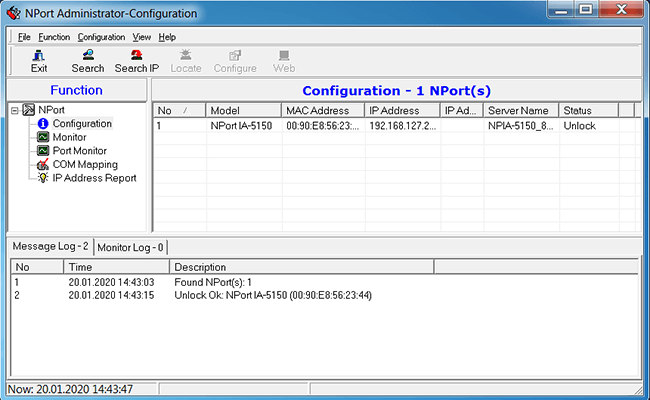Click the truncated IP Ad... column header
This screenshot has width=650, height=400.
pos(462,111)
